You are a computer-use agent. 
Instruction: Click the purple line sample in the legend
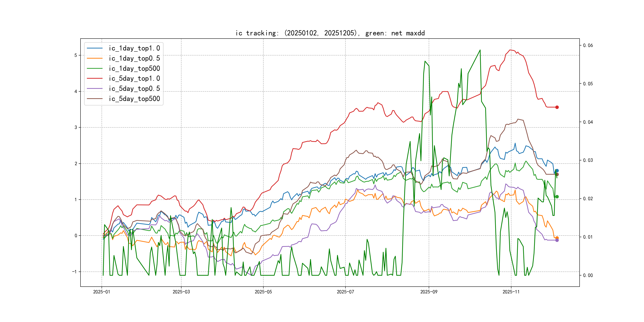tap(94, 88)
